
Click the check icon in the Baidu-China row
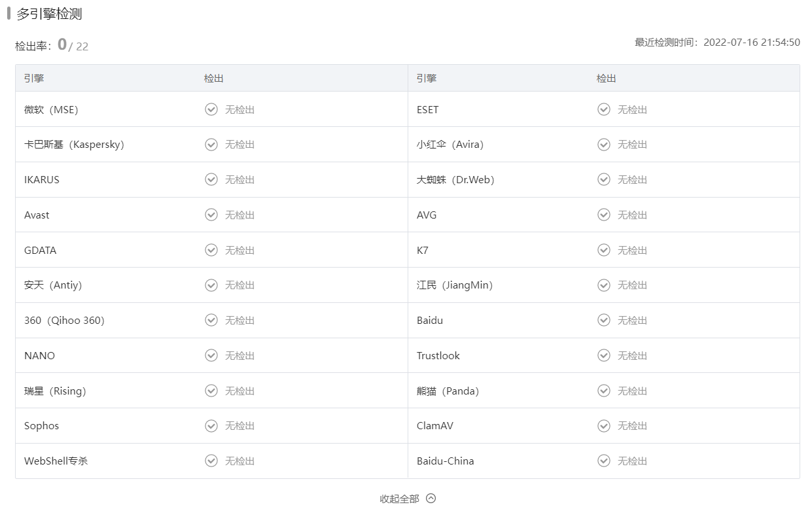pyautogui.click(x=604, y=461)
